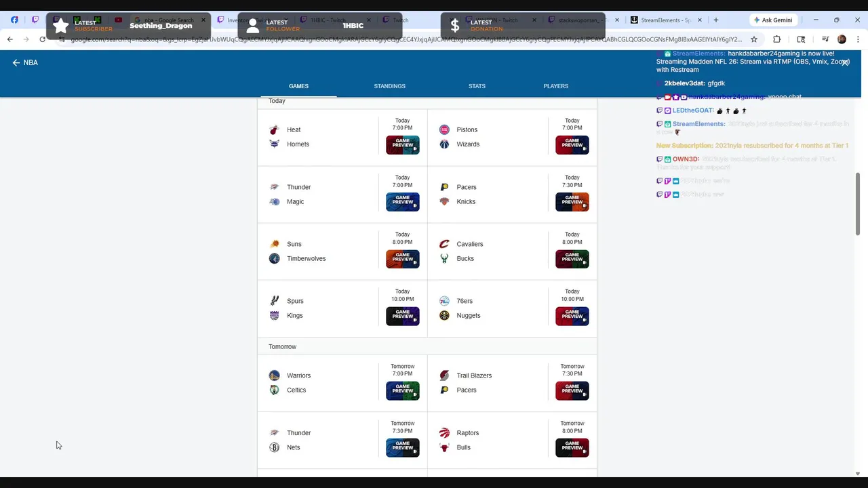
Task: Open Heat vs Hornets game preview
Action: coord(403,145)
